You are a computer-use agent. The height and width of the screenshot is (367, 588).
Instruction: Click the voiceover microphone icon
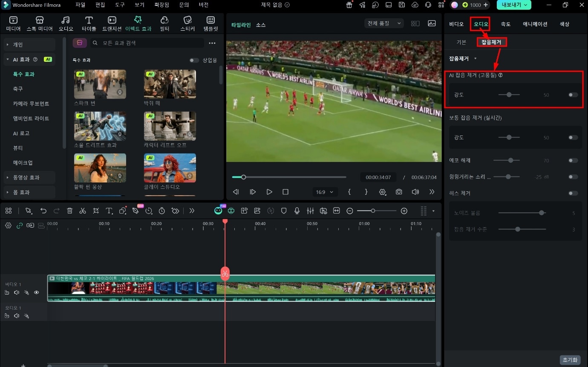(x=297, y=211)
